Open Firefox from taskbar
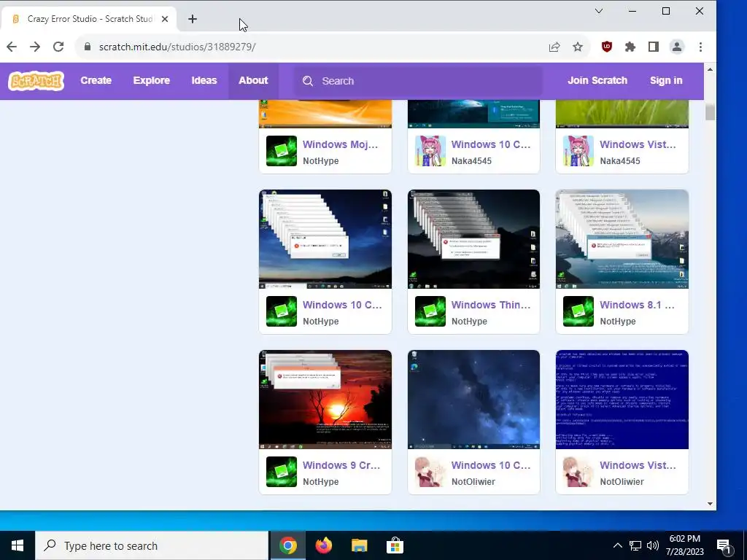This screenshot has width=747, height=560. (324, 545)
